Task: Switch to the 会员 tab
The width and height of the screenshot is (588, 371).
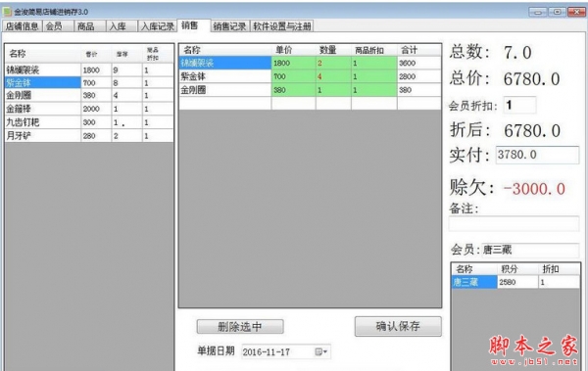Action: click(x=58, y=26)
